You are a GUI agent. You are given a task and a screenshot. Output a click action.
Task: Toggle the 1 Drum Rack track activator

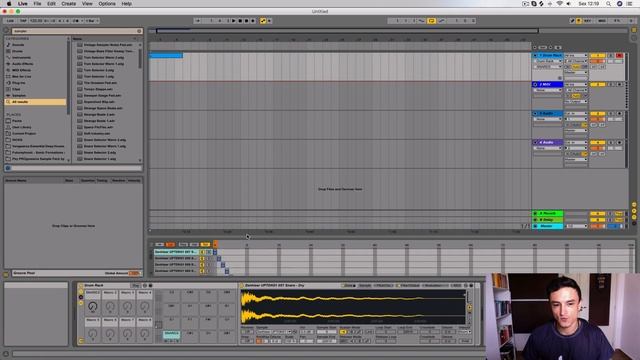(x=598, y=56)
